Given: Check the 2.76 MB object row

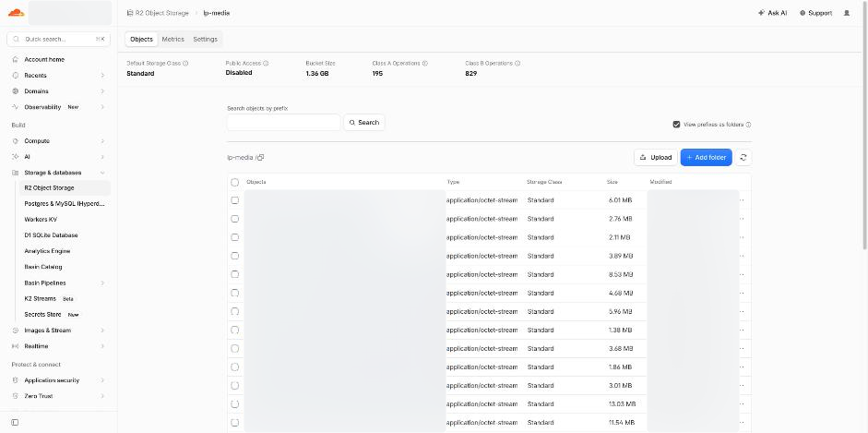Looking at the screenshot, I should click(x=234, y=219).
